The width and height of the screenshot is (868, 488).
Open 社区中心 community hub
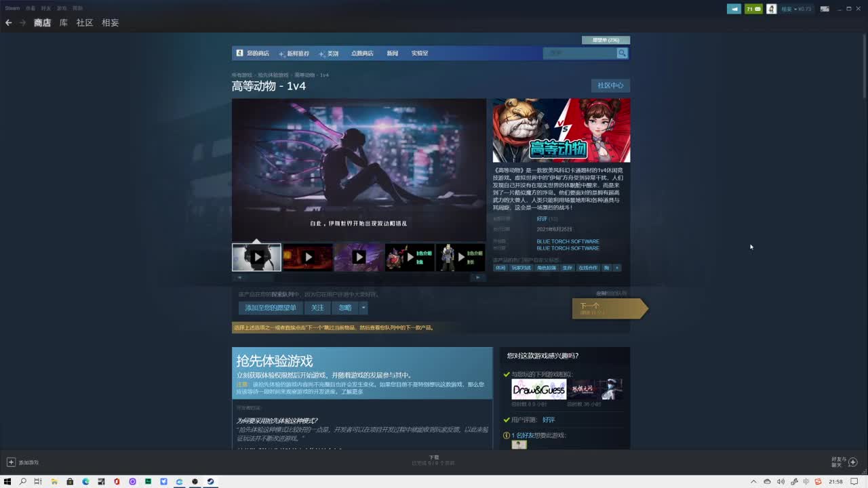tap(610, 85)
